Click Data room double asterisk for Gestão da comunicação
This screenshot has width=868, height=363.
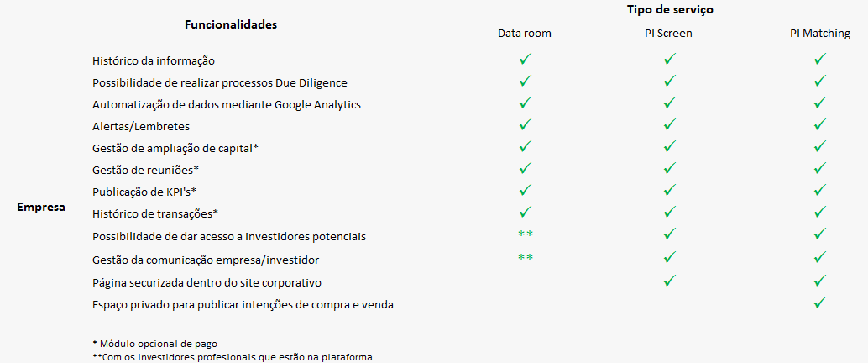pos(525,257)
